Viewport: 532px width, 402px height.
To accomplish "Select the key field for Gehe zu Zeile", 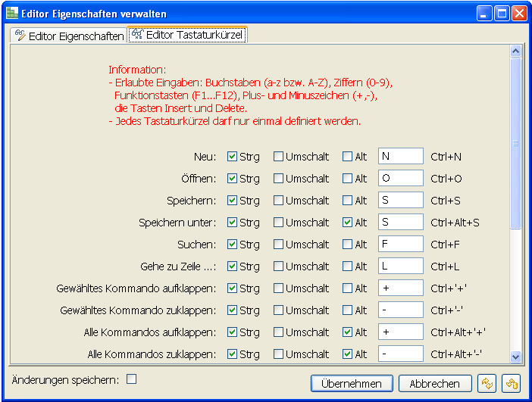I will point(400,266).
